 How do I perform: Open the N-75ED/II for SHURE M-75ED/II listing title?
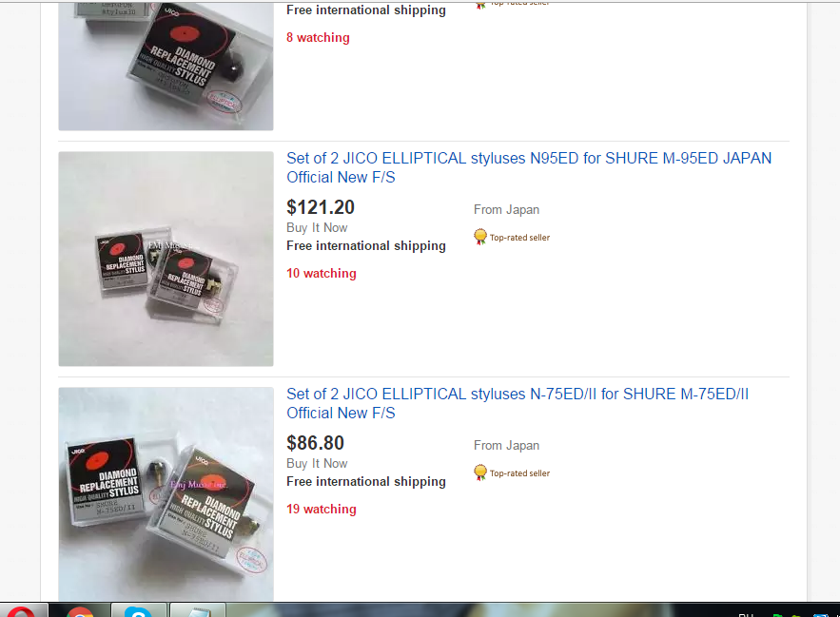click(518, 403)
